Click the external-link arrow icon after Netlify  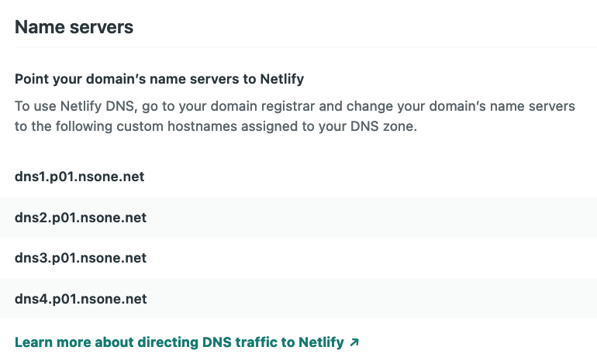pos(354,342)
